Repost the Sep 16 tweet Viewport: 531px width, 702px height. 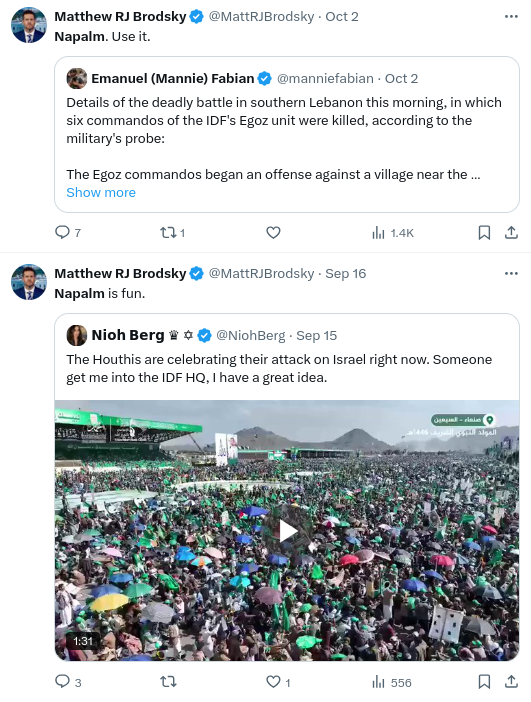pos(168,682)
